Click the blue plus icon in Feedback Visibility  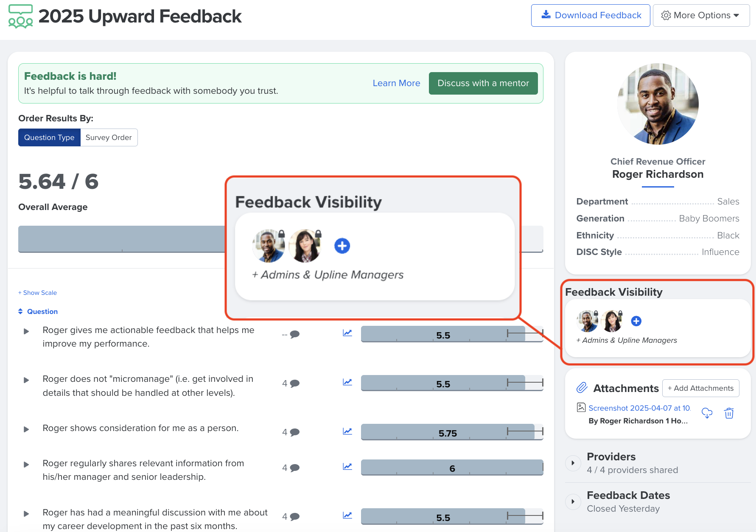636,321
